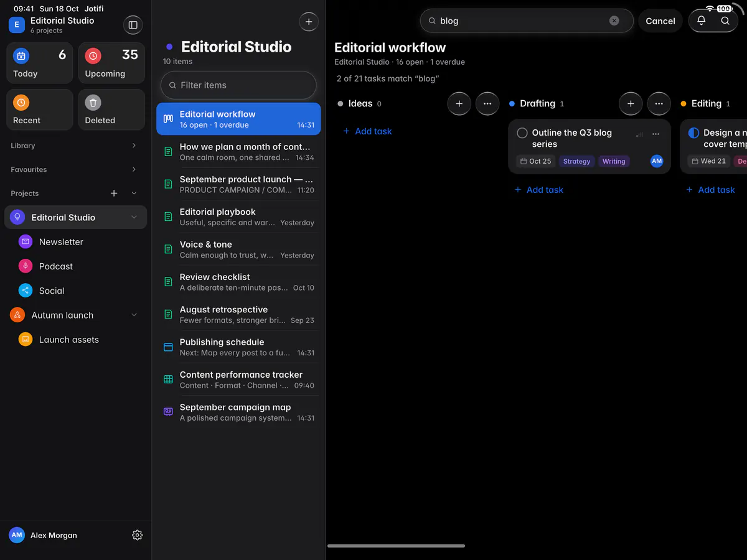Click Add task under Drafting column
747x560 pixels.
click(538, 190)
